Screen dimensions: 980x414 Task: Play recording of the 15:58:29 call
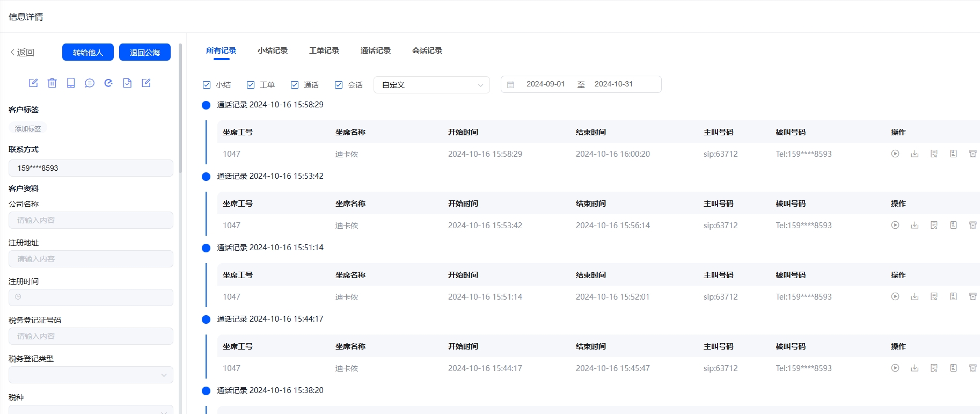click(895, 154)
